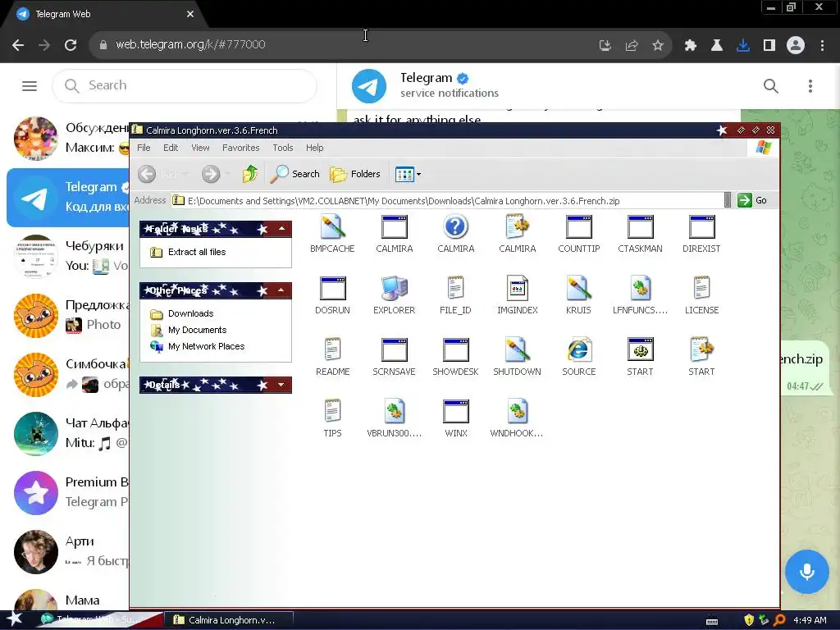Screen dimensions: 840x630
Task: Select the SOURCE internet shortcut icon
Action: click(578, 350)
